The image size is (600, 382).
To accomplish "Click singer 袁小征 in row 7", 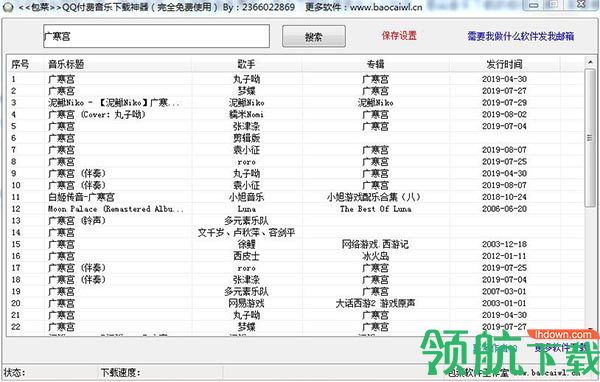I will coord(246,150).
